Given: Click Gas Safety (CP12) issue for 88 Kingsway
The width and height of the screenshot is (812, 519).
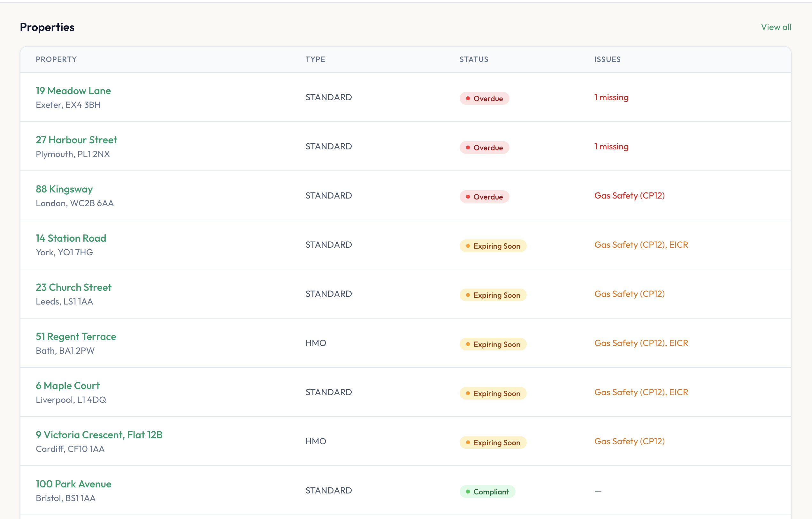Looking at the screenshot, I should 629,196.
